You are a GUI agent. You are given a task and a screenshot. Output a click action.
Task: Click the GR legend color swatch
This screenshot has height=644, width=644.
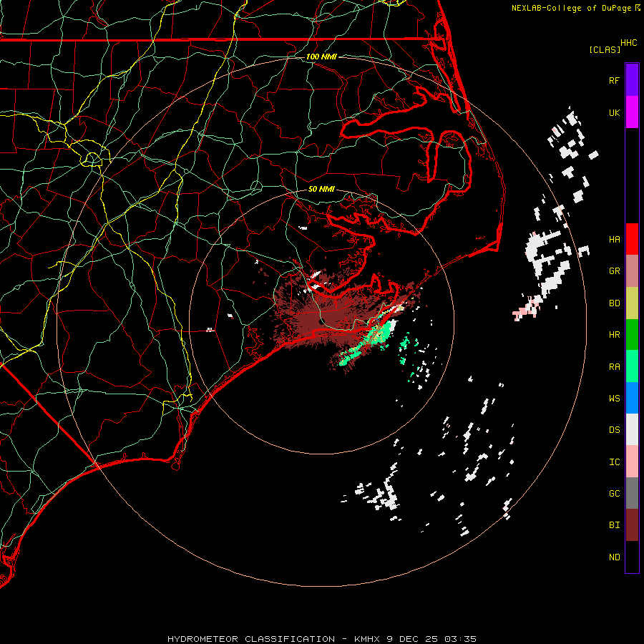point(632,271)
